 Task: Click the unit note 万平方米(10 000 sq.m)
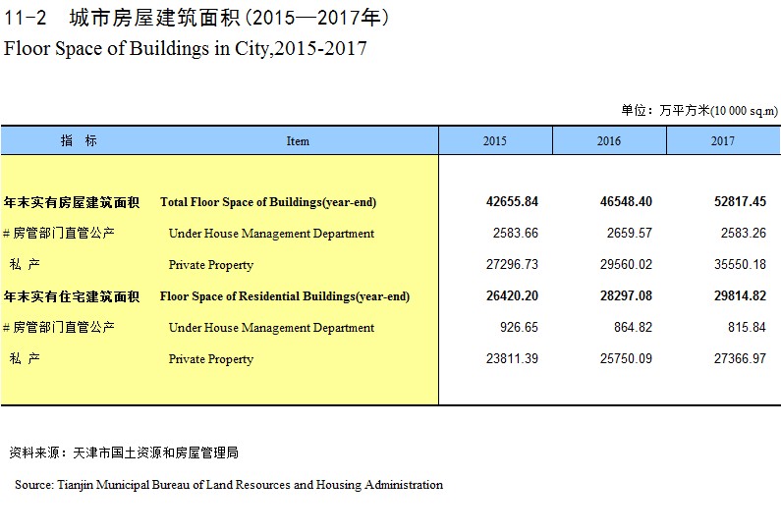pos(719,110)
